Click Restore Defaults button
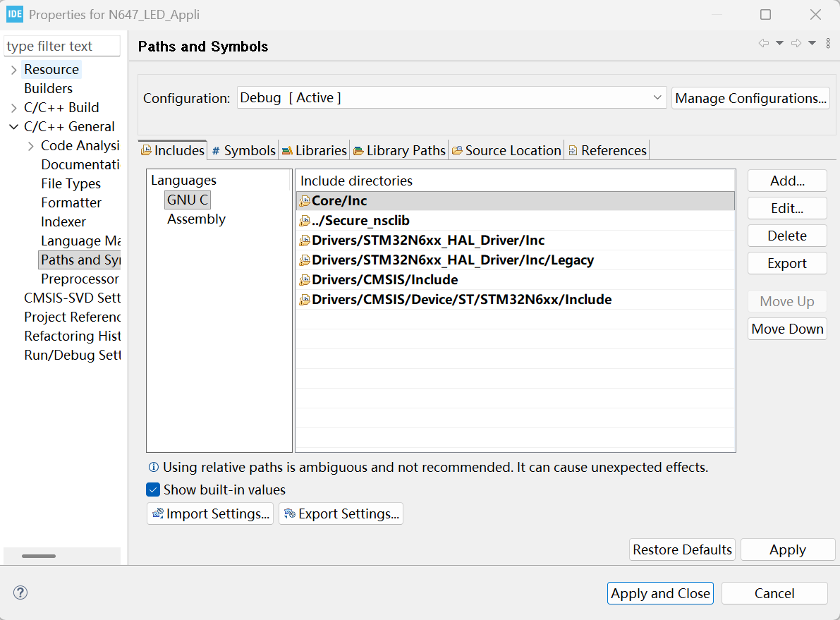The height and width of the screenshot is (620, 840). click(682, 549)
